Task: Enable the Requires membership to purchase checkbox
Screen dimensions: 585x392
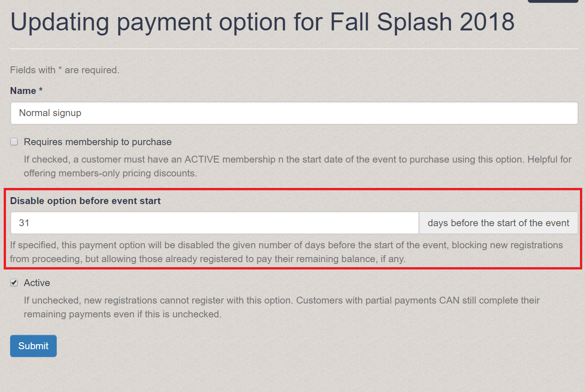Action: pyautogui.click(x=14, y=141)
